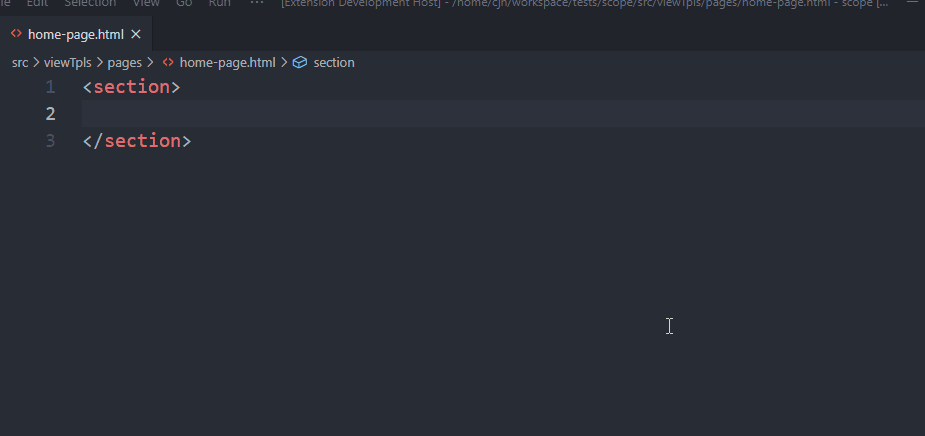The width and height of the screenshot is (925, 436).
Task: Open the View menu
Action: point(146,3)
